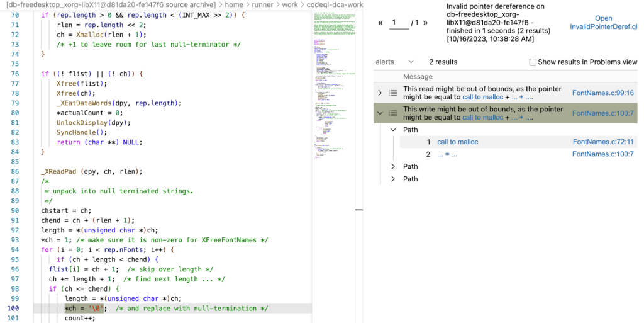Click list icon beside the write alert

click(392, 113)
